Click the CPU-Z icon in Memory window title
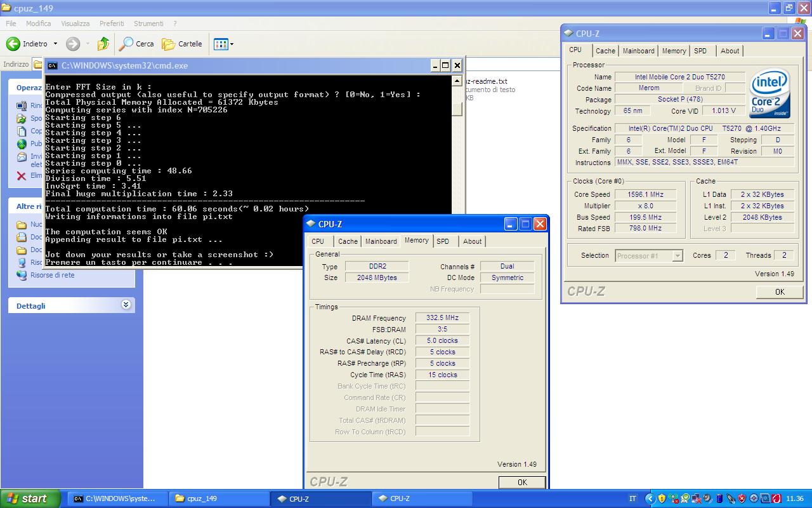Screen dimensions: 812x508 311,224
